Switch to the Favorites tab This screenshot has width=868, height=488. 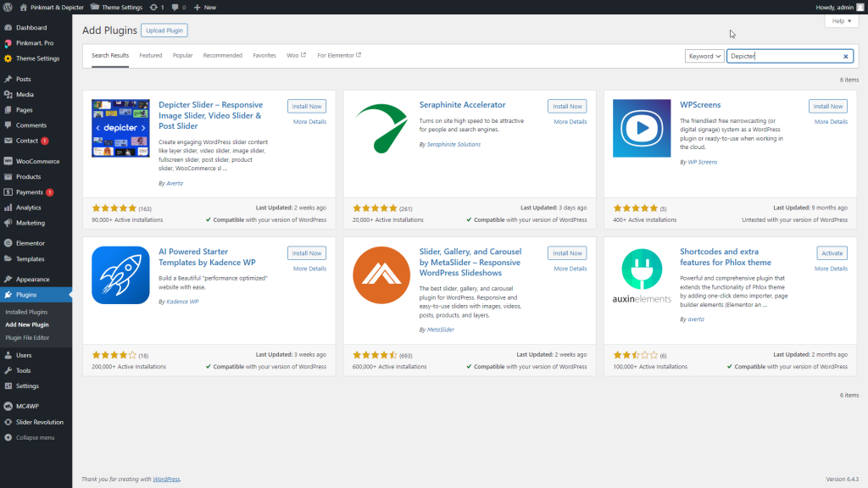[264, 55]
